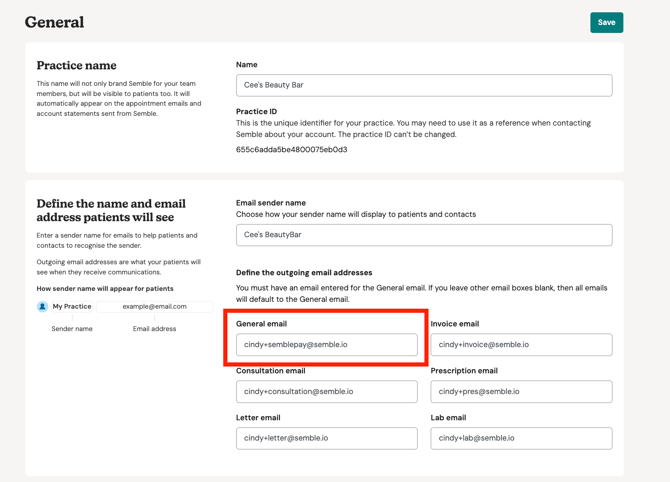Image resolution: width=670 pixels, height=482 pixels.
Task: Click the practice ID value 655c6adda5be4800075eb0d3
Action: tap(291, 150)
